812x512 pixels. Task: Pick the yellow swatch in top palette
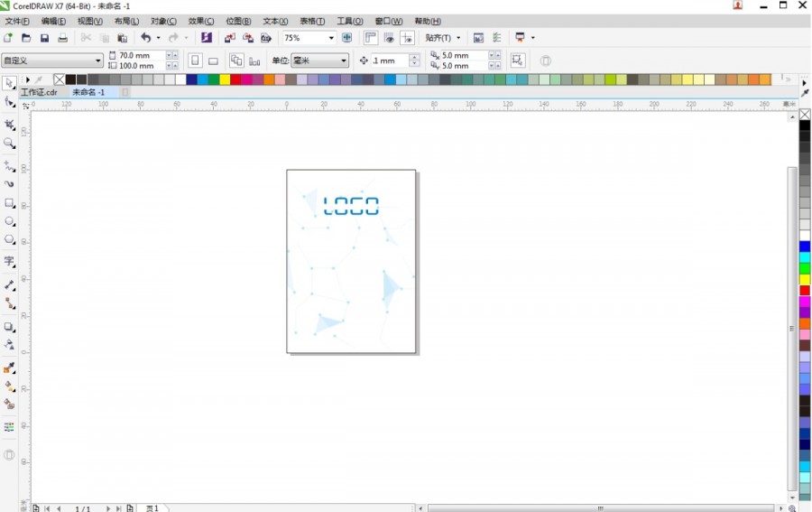click(225, 79)
